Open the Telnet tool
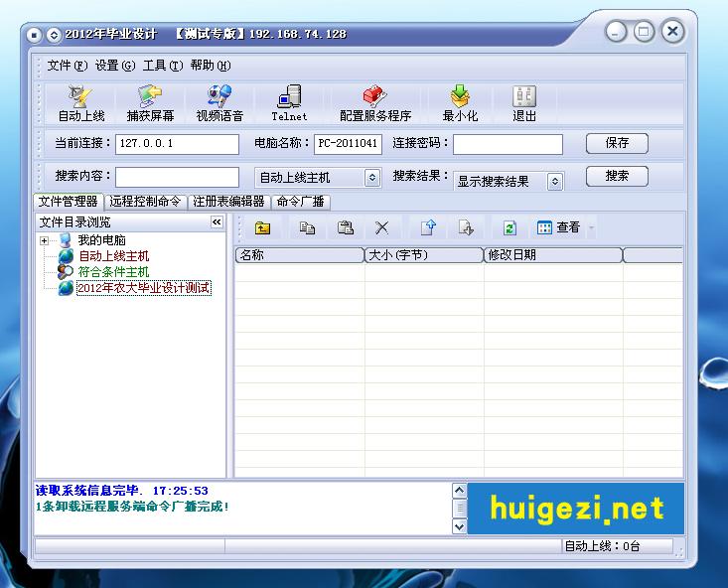This screenshot has height=588, width=728. (289, 104)
